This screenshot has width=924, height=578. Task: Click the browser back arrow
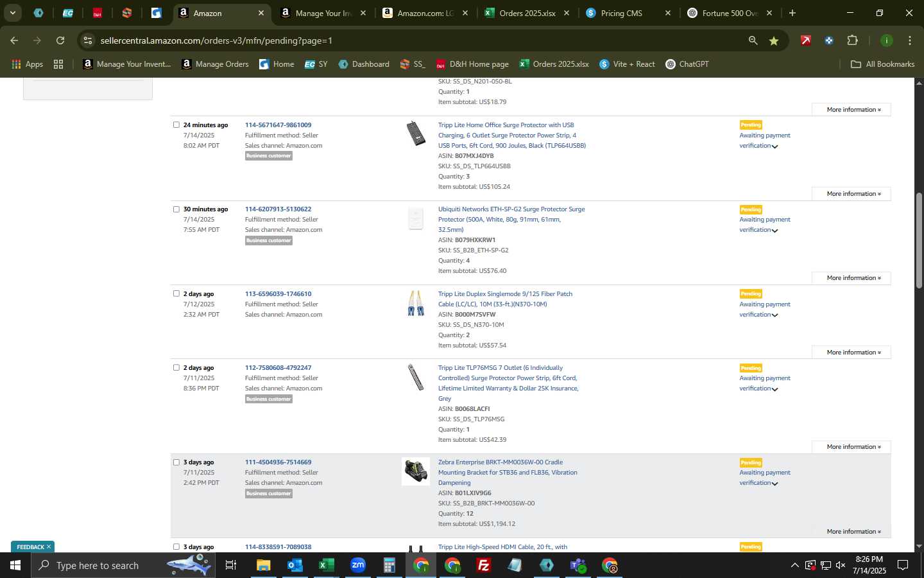[14, 40]
